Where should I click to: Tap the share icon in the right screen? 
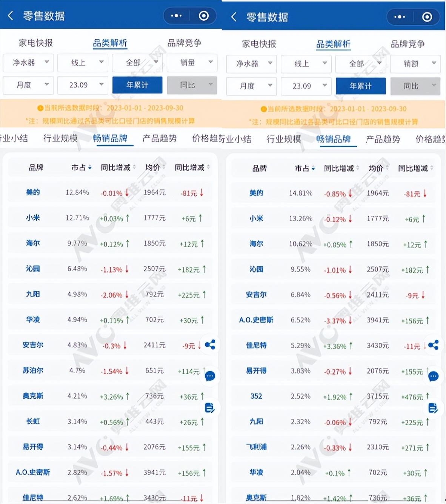point(433,345)
